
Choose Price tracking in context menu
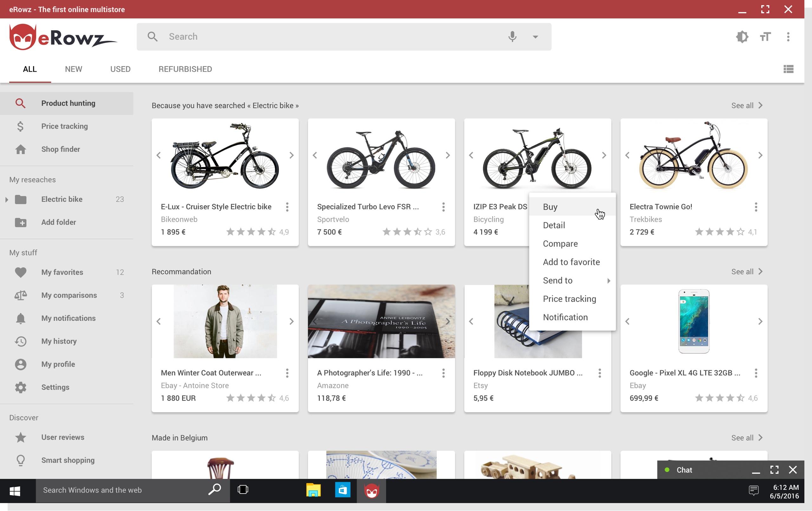click(x=572, y=299)
